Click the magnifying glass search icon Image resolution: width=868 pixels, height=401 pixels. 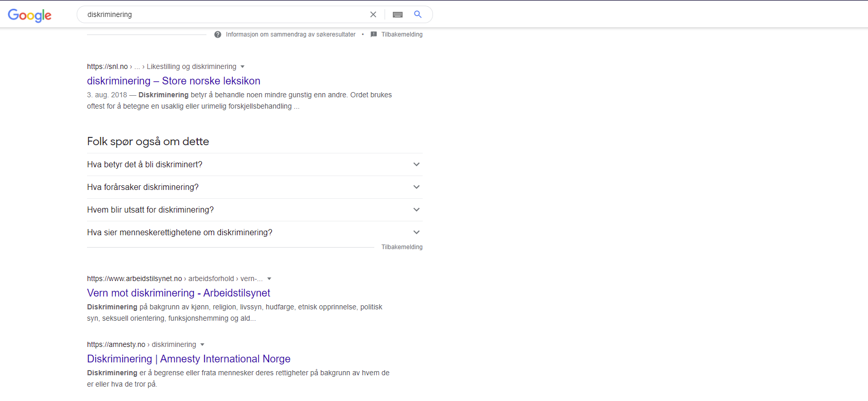(418, 14)
